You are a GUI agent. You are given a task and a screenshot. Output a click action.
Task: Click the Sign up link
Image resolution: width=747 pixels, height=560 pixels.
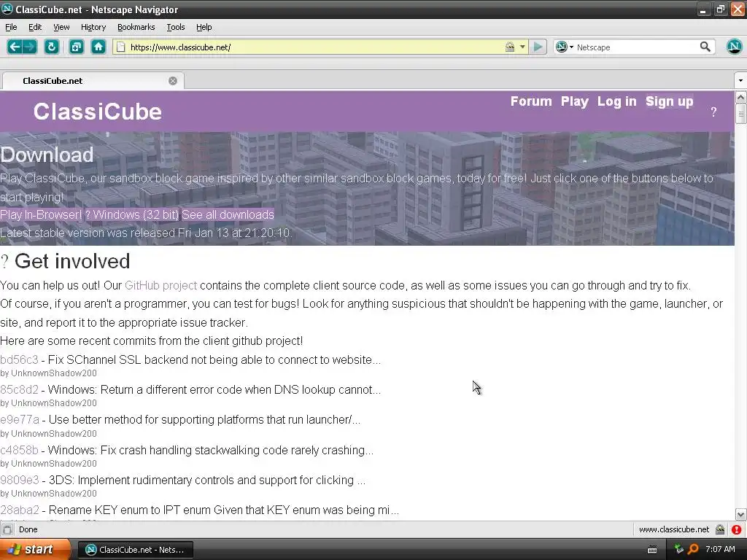[670, 101]
